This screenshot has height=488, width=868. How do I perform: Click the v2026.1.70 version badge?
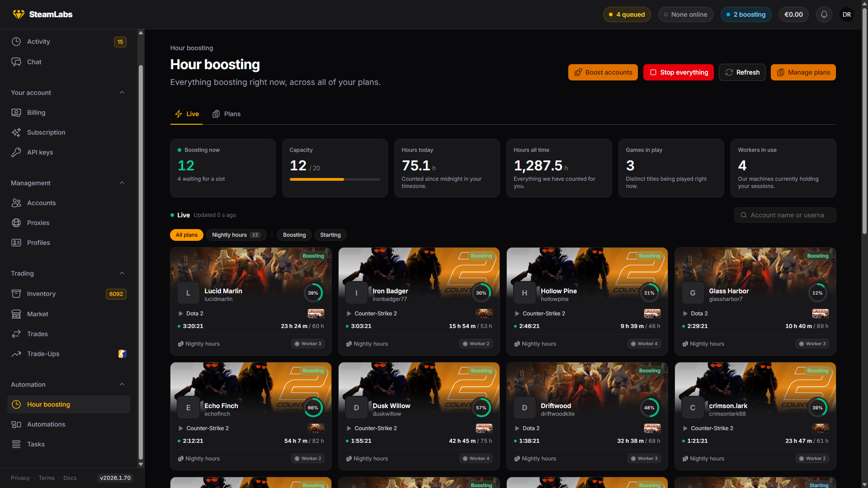point(115,478)
